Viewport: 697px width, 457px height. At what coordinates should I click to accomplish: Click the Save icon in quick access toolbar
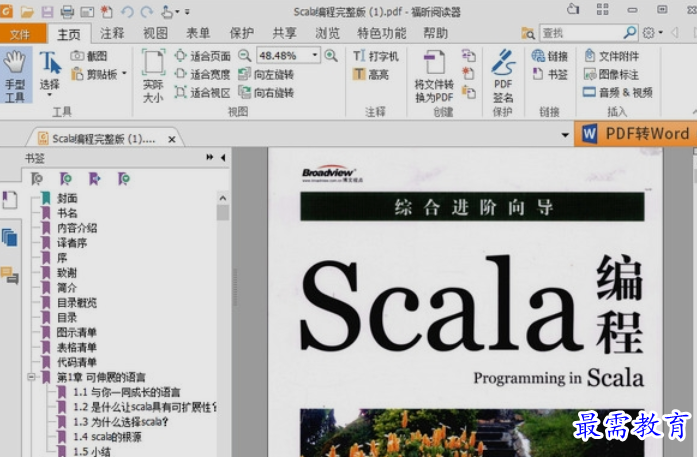pos(47,12)
